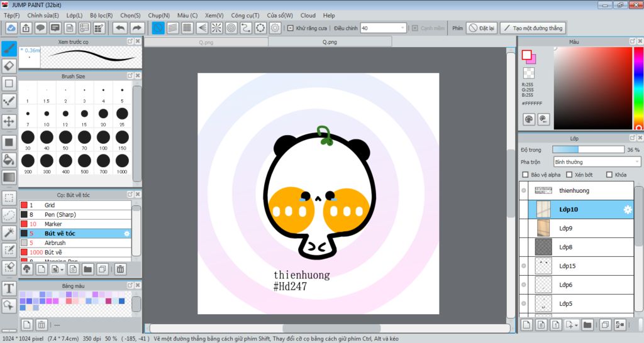Select Grid brush entry
Viewport: 644px width, 343px height.
coord(75,205)
